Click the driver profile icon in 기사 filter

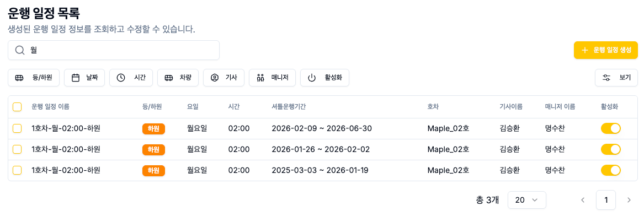click(215, 78)
